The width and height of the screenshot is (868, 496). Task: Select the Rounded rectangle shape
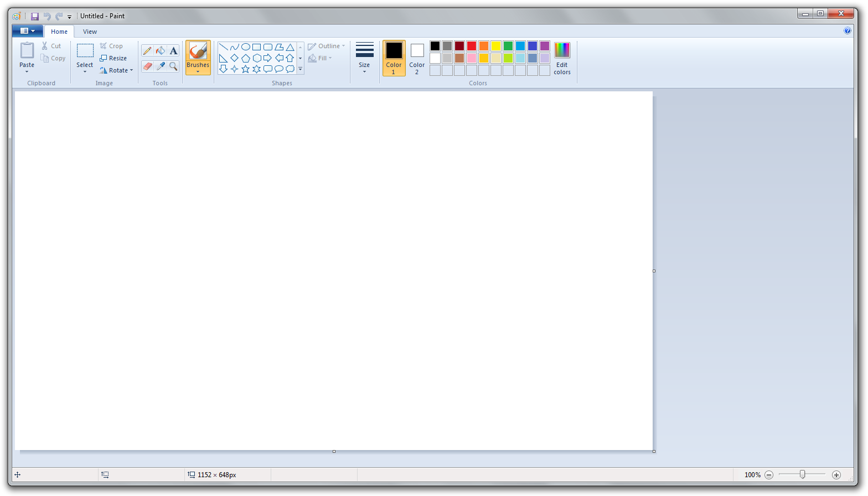(x=267, y=47)
